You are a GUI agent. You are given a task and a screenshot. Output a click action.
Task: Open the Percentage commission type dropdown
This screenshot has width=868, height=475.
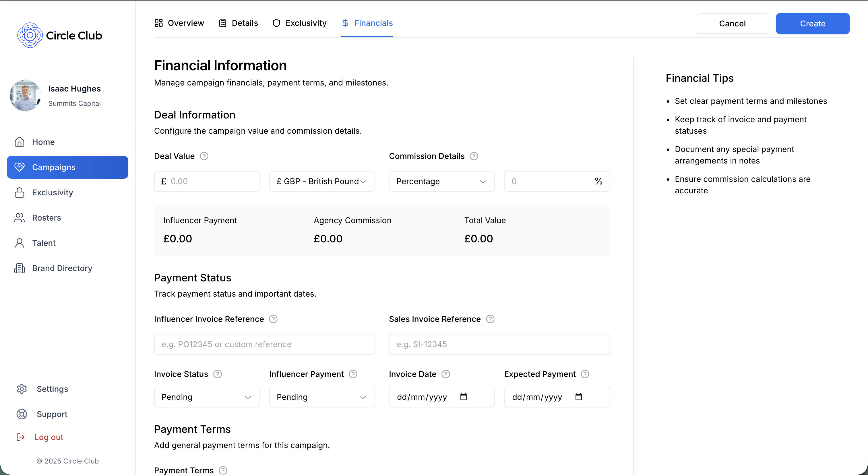[441, 181]
